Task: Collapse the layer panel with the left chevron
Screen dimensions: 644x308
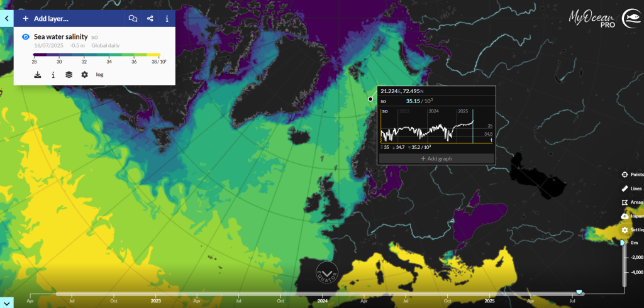Action: point(6,18)
